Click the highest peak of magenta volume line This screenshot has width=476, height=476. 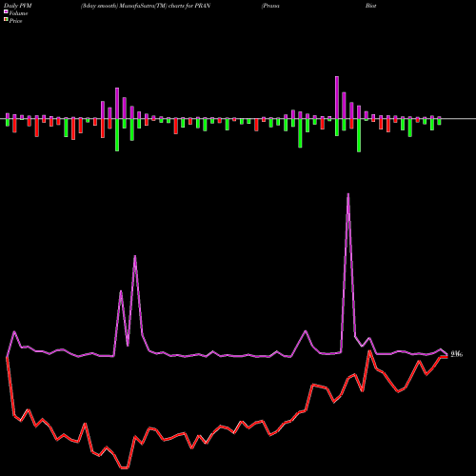click(348, 194)
